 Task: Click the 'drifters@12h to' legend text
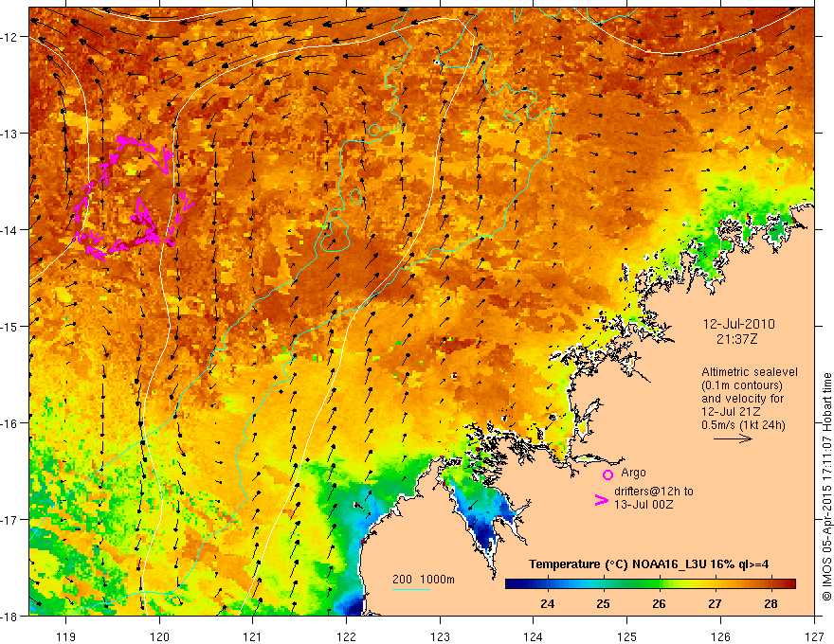[x=654, y=492]
